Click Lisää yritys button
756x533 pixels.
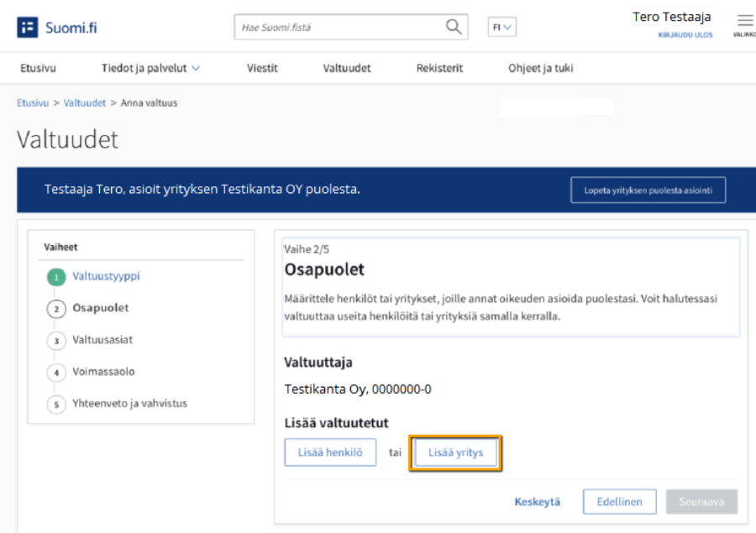455,452
